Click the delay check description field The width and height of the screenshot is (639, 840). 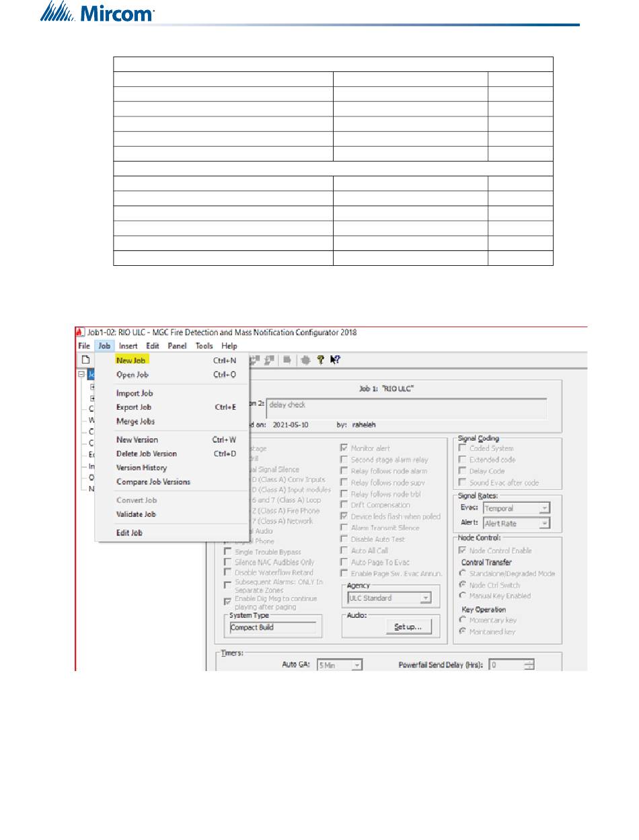[x=406, y=409]
